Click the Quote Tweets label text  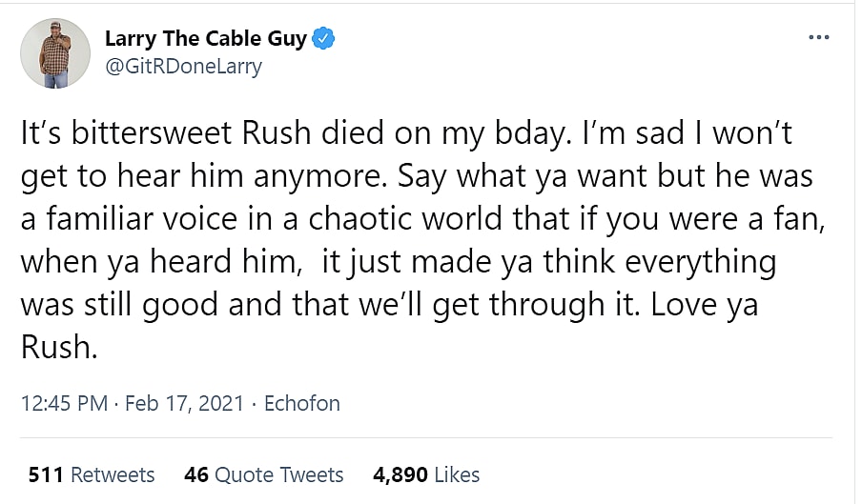279,474
